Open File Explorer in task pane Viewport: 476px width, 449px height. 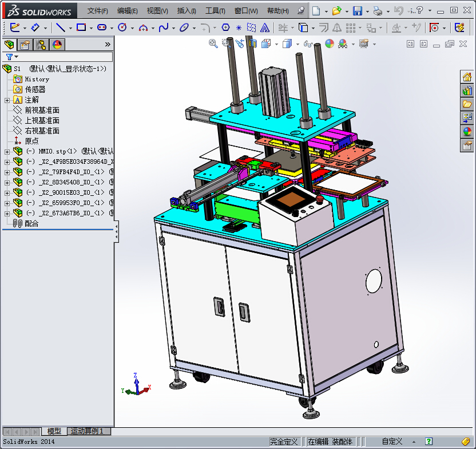click(467, 104)
